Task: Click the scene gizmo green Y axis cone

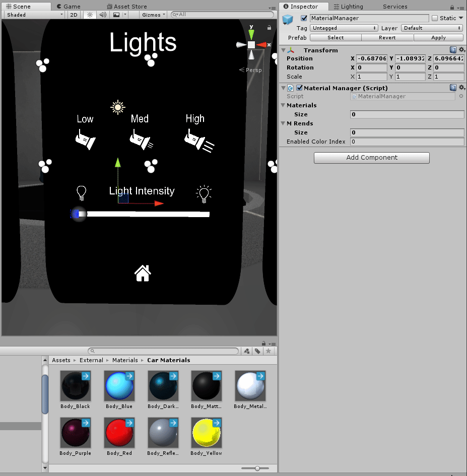Action: coord(251,34)
